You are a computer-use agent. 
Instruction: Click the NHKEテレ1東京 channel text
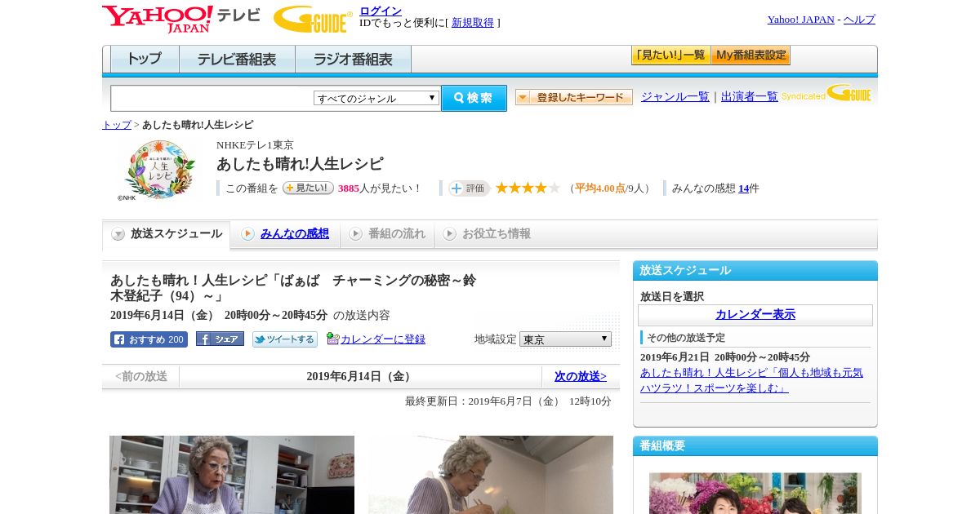coord(255,145)
